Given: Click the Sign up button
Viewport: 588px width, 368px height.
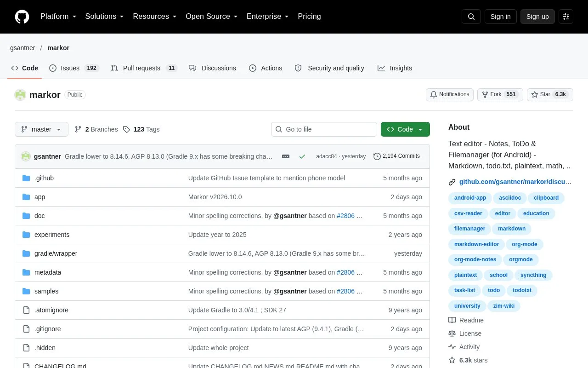Looking at the screenshot, I should [537, 17].
